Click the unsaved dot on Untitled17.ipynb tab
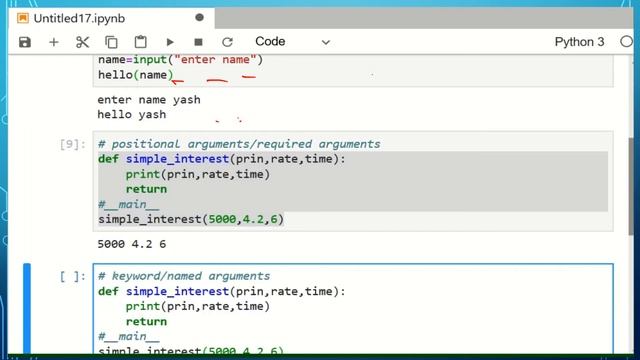Viewport: 640px width, 360px height. coord(199,18)
